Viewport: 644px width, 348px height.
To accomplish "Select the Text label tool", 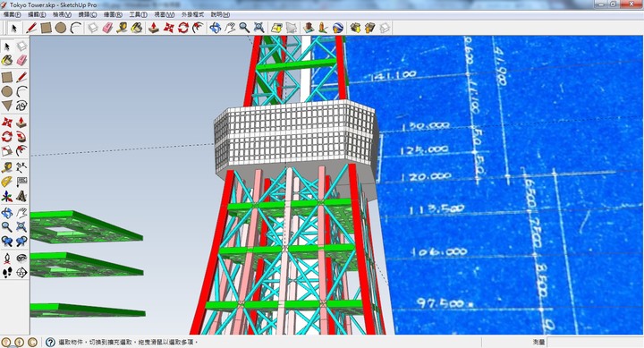I will [21, 182].
